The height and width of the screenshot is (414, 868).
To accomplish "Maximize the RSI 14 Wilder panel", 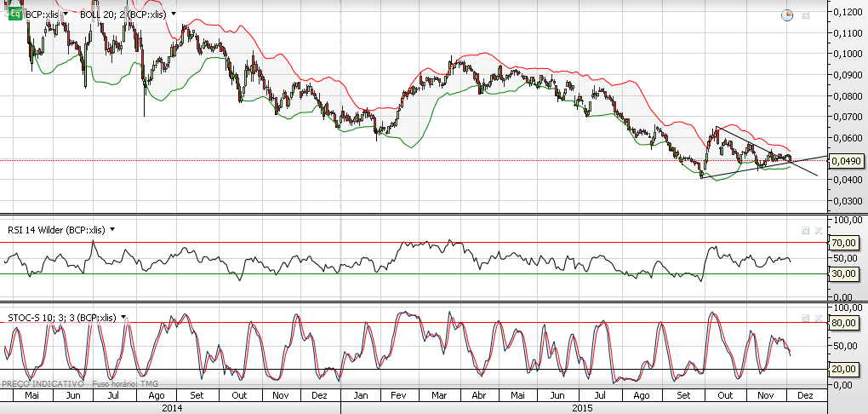I will pyautogui.click(x=805, y=231).
